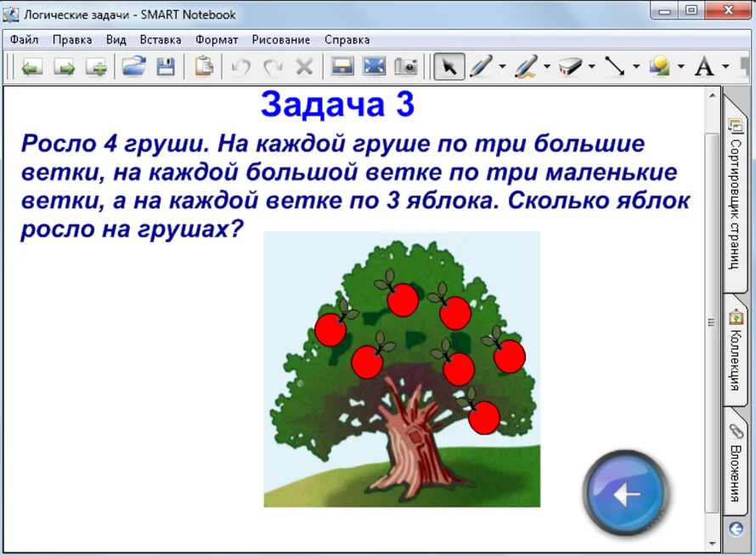Switch to Коллекция side tab

pyautogui.click(x=735, y=350)
